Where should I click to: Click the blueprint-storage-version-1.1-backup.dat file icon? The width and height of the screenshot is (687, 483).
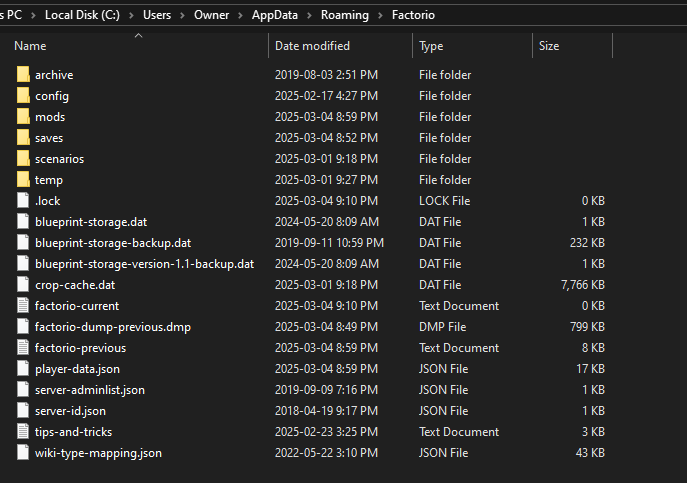pos(23,263)
